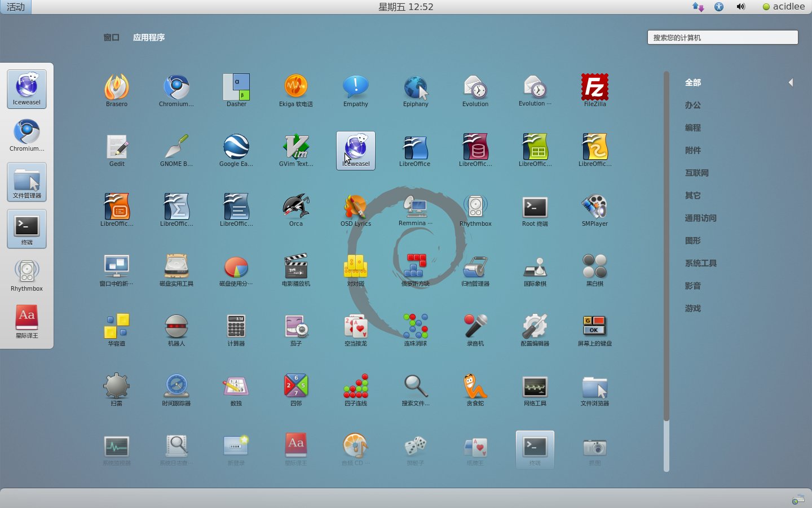This screenshot has height=508, width=812.
Task: Open Chromium from the left dock
Action: tap(27, 135)
